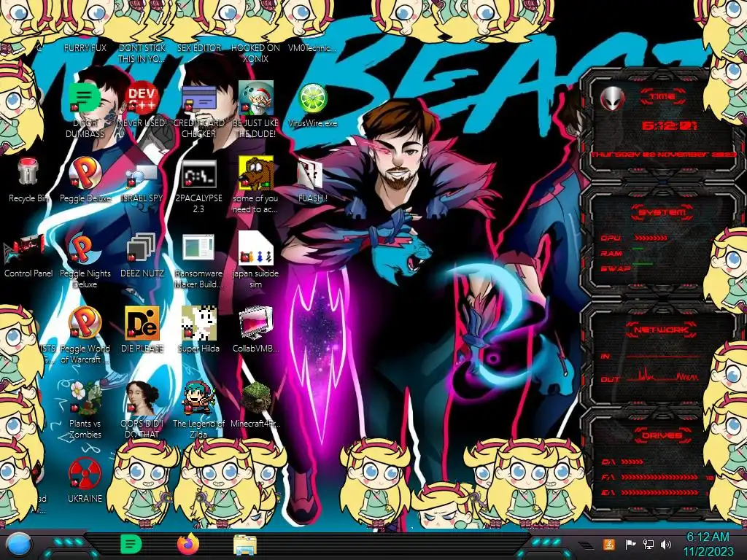The height and width of the screenshot is (560, 747).
Task: Click the Java tray icon
Action: [x=609, y=544]
